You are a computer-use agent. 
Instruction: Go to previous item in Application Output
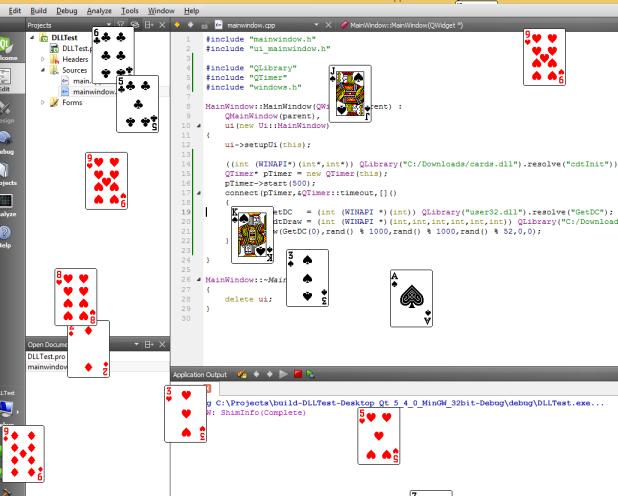[x=256, y=374]
